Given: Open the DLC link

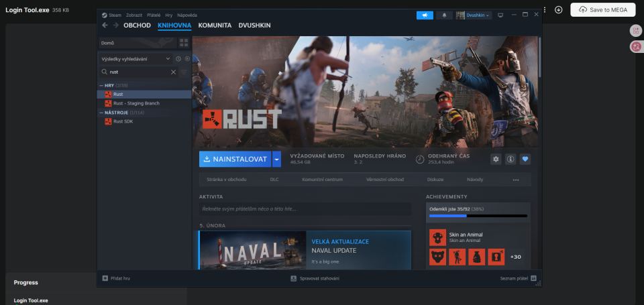Looking at the screenshot, I should 274,180.
